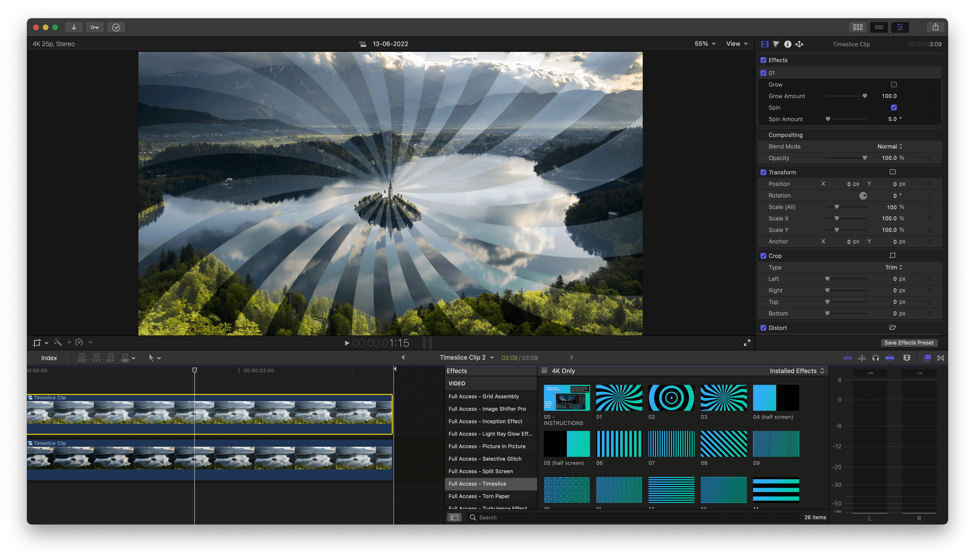Uncheck the 01 effect checkbox
Image resolution: width=975 pixels, height=560 pixels.
[x=764, y=73]
